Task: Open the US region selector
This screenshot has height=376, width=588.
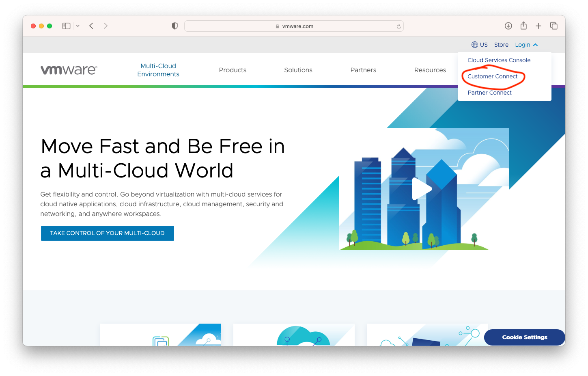Action: coord(480,45)
